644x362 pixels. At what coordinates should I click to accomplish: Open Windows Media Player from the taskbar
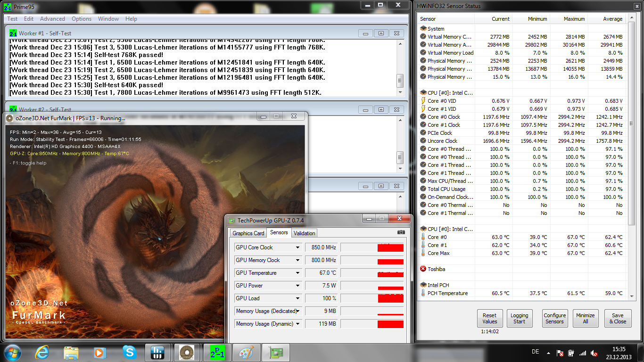[x=99, y=353]
